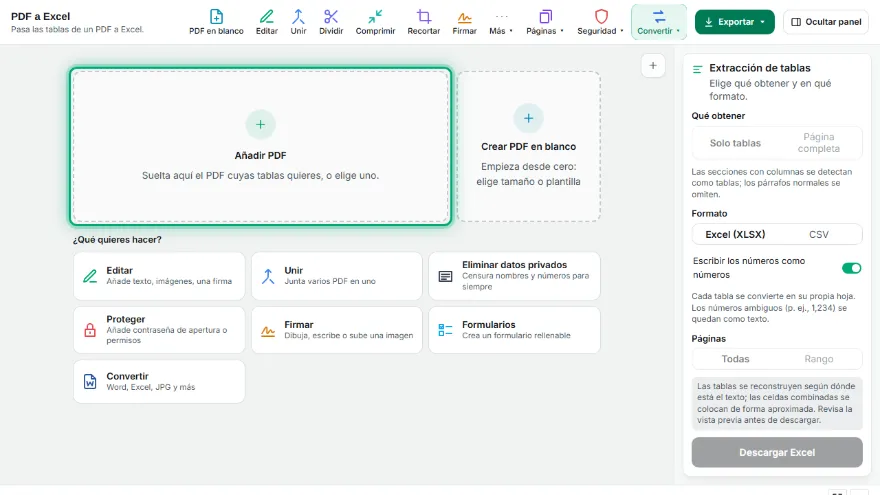Open the PDF en blanco tool
The image size is (880, 495).
216,22
